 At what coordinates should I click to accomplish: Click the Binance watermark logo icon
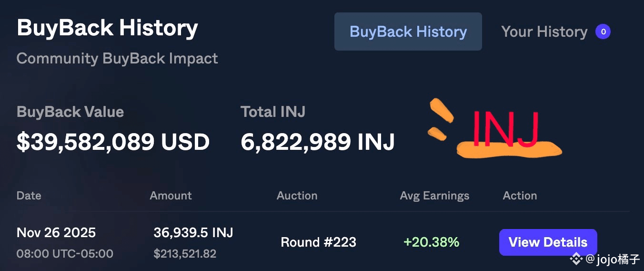click(576, 259)
